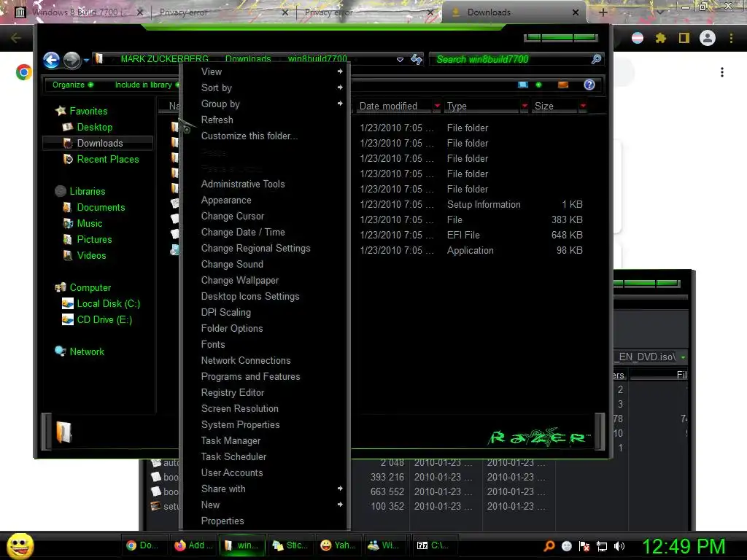Viewport: 747px width, 560px height.
Task: Open Local Disk (C:) in navigation pane
Action: [108, 303]
